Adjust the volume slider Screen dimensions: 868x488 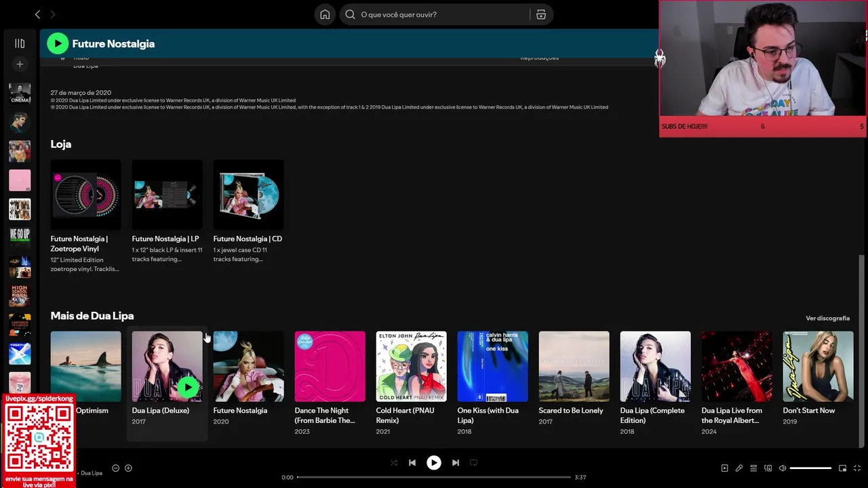click(x=810, y=468)
